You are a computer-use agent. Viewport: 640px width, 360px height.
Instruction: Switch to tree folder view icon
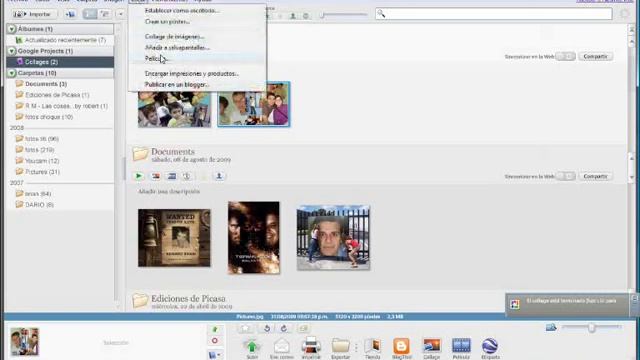click(105, 14)
